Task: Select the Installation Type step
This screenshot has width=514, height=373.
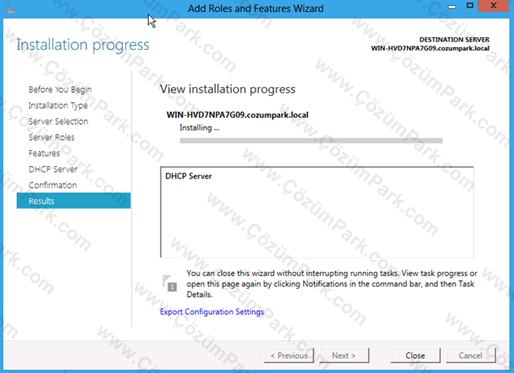Action: pyautogui.click(x=58, y=106)
